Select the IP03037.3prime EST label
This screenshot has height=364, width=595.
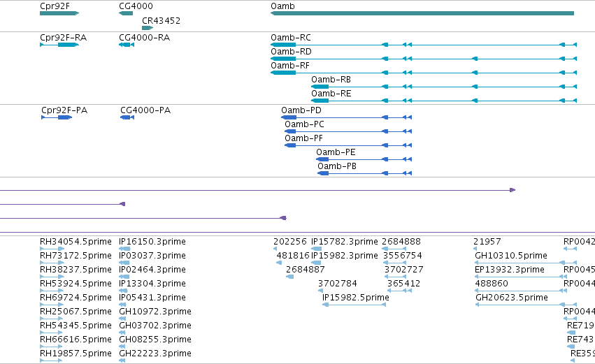point(152,256)
